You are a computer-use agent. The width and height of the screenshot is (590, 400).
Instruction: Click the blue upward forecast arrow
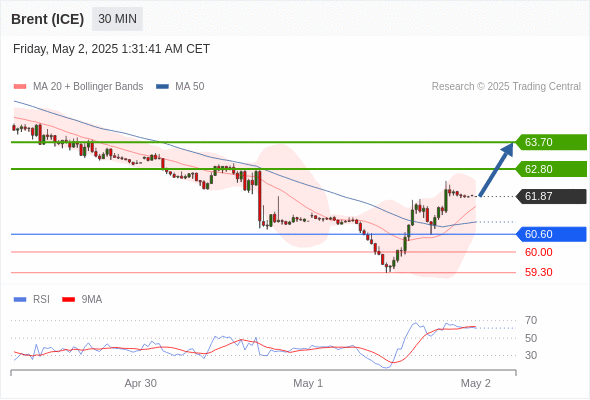[x=496, y=169]
